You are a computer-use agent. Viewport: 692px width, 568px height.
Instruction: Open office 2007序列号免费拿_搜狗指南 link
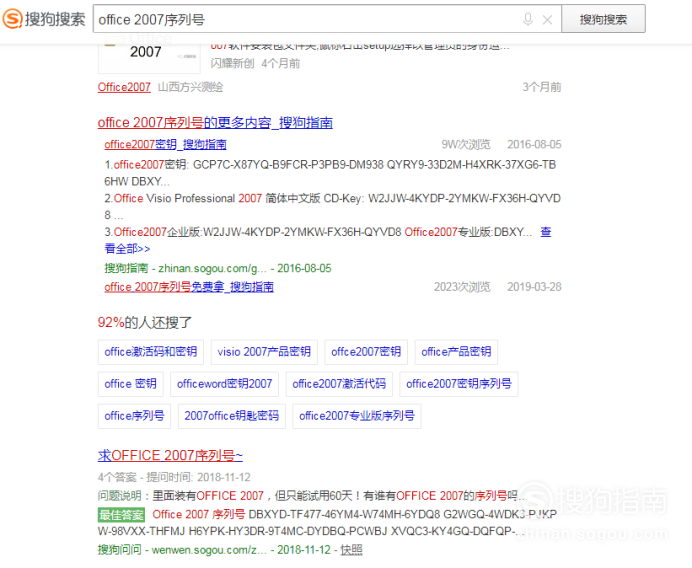[189, 287]
